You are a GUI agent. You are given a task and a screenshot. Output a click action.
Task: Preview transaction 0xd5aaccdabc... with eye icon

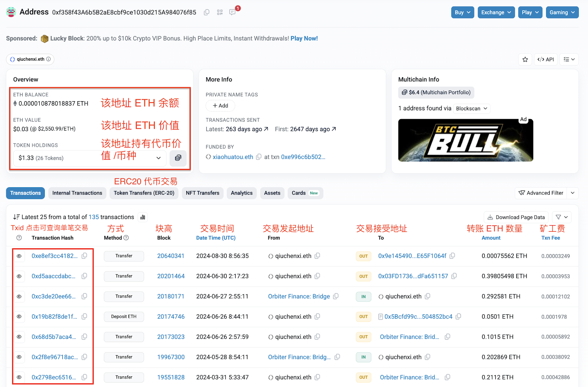tap(19, 276)
